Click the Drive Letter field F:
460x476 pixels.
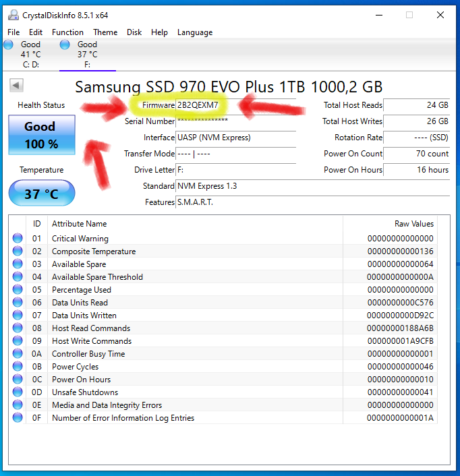click(235, 170)
